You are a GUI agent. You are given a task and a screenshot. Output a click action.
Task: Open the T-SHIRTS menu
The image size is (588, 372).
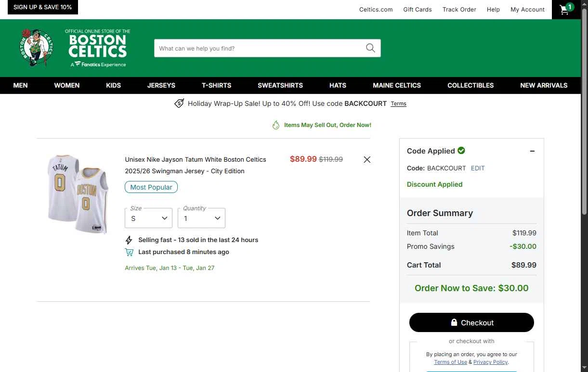(217, 85)
